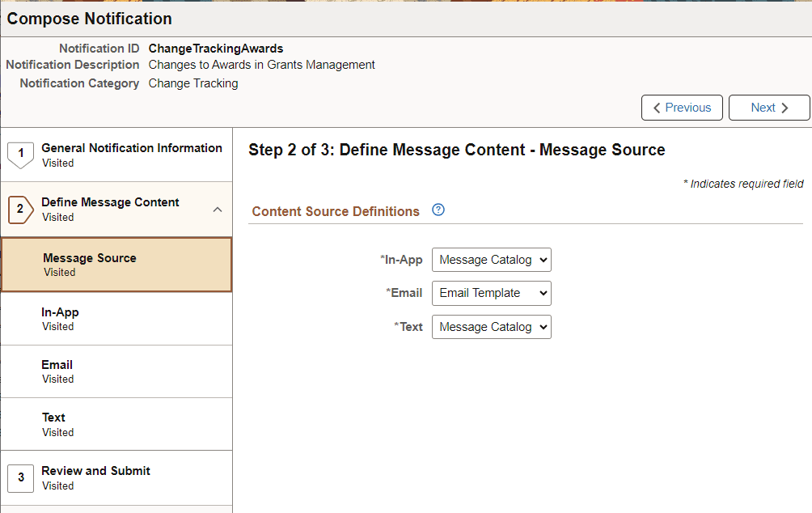Click the scrollbar below the step navigation
Image resolution: width=812 pixels, height=513 pixels.
pyautogui.click(x=116, y=508)
